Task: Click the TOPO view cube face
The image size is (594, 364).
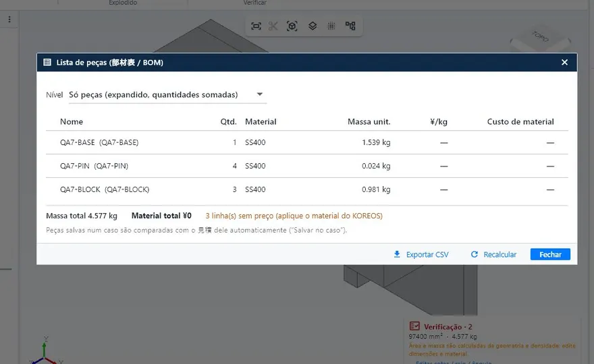Action: pyautogui.click(x=540, y=36)
